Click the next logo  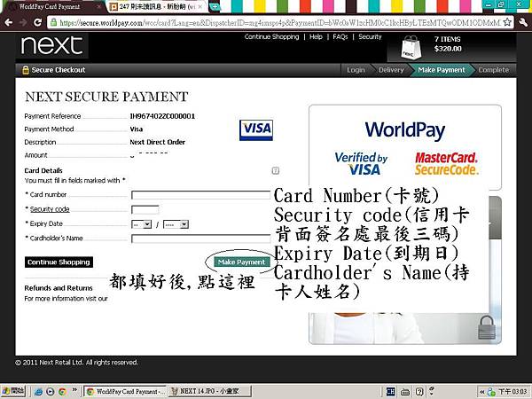pyautogui.click(x=51, y=46)
